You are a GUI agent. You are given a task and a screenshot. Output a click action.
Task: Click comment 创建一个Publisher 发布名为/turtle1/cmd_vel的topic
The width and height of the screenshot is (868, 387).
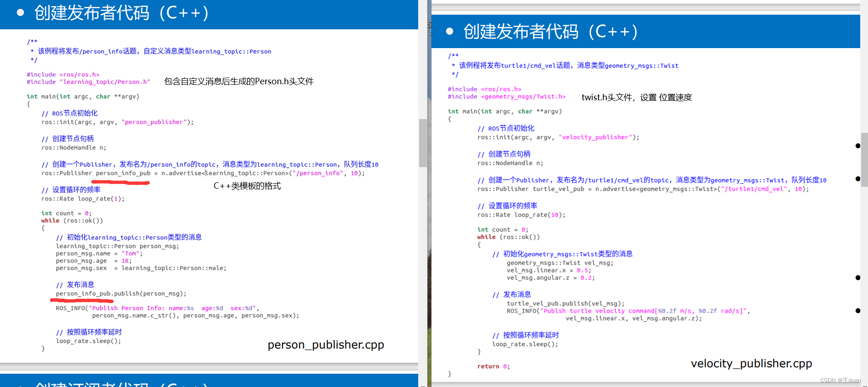click(x=652, y=180)
